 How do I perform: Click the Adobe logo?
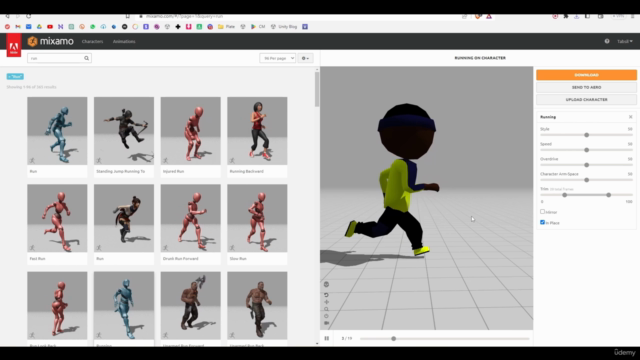tap(14, 45)
